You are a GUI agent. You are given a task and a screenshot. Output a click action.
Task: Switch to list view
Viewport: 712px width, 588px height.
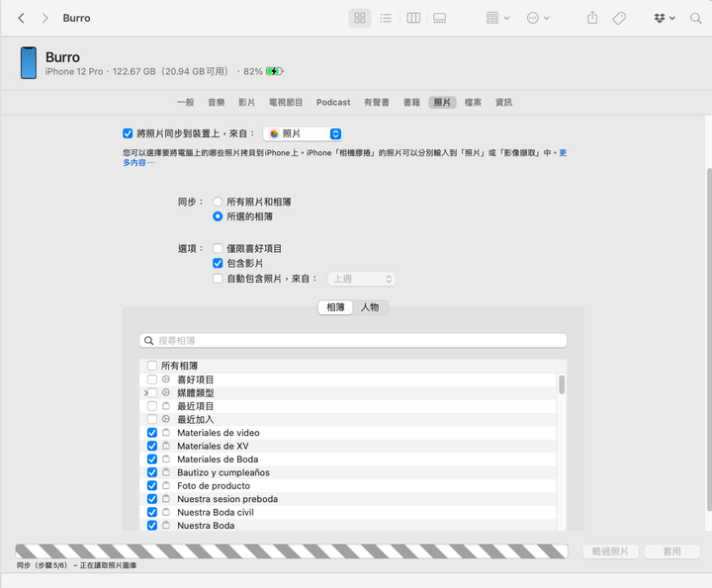point(386,18)
